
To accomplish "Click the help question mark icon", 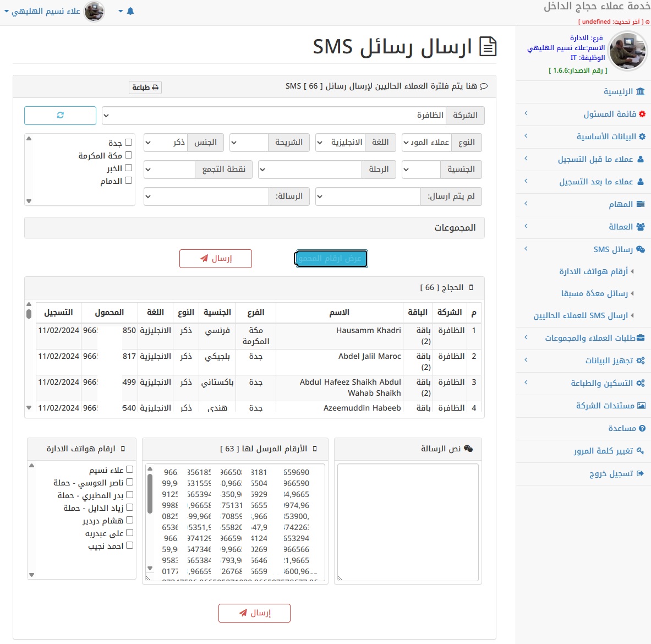I will click(642, 428).
